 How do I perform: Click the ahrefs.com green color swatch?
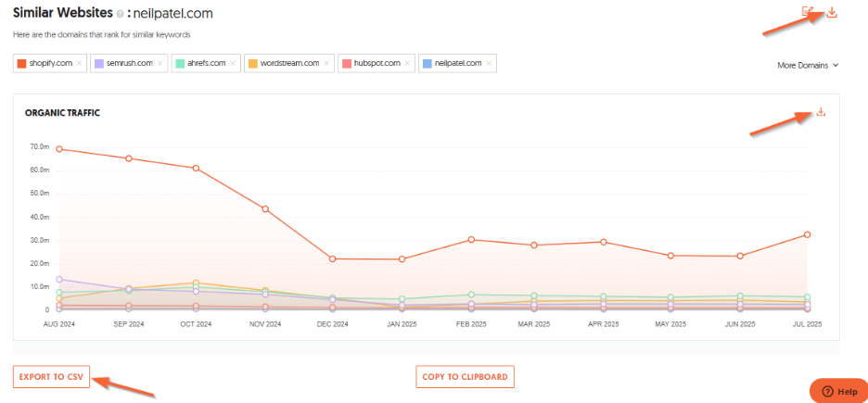click(181, 64)
